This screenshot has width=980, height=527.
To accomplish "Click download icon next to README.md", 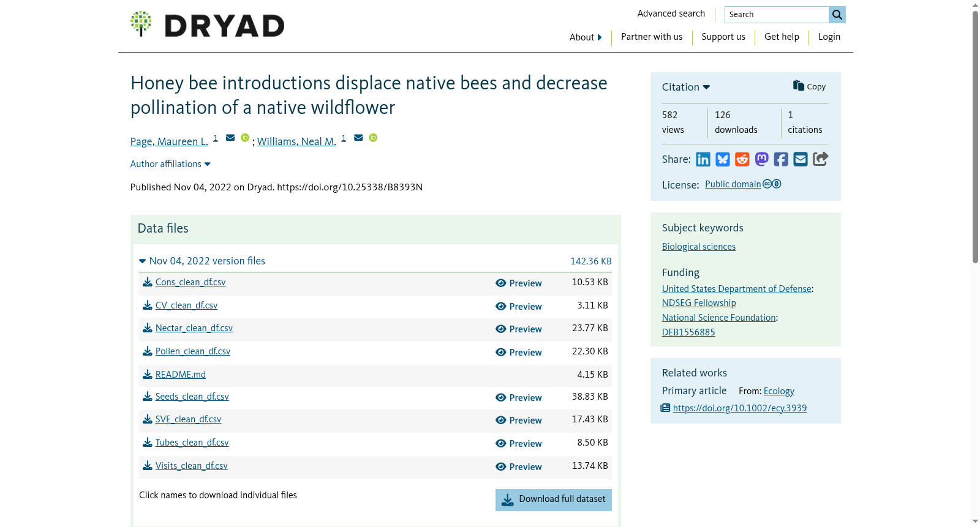I will [148, 375].
